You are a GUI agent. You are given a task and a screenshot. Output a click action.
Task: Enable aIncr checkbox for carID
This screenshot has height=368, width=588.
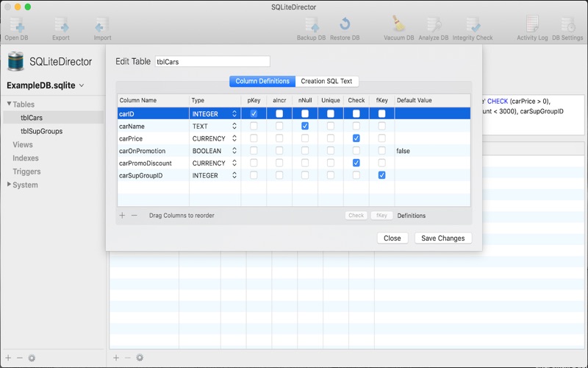pyautogui.click(x=279, y=113)
